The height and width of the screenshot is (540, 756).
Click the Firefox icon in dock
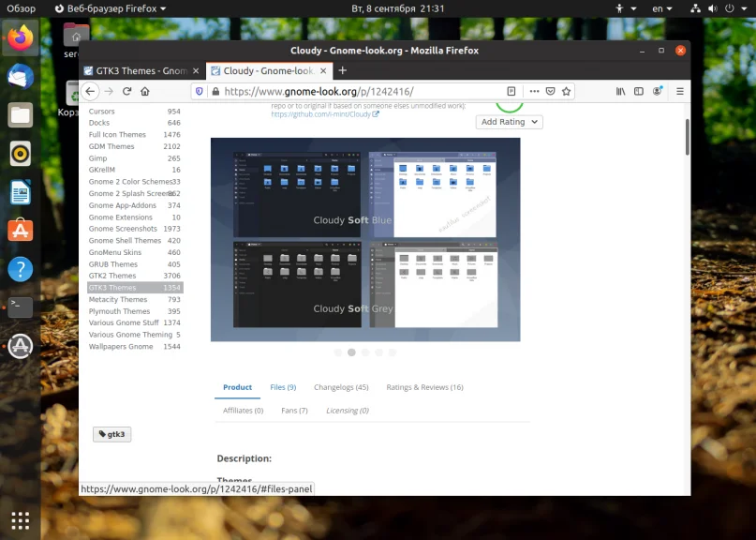click(21, 37)
